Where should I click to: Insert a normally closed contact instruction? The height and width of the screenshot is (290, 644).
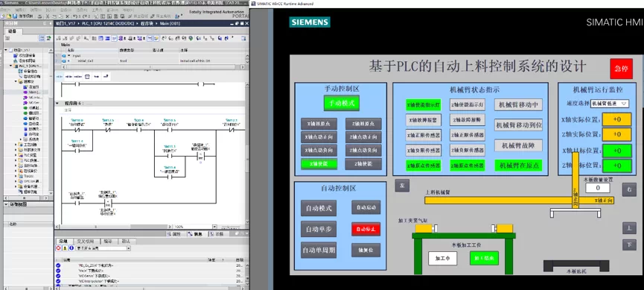click(68, 77)
